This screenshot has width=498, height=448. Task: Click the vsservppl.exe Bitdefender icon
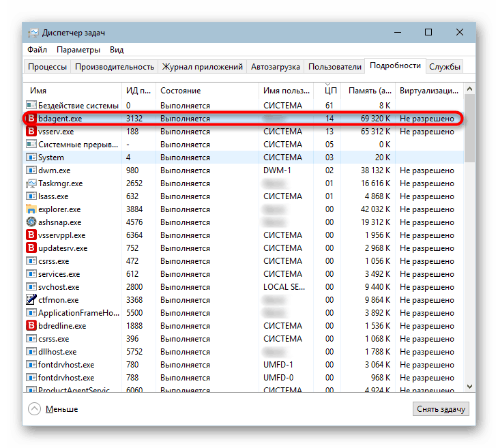(x=31, y=235)
